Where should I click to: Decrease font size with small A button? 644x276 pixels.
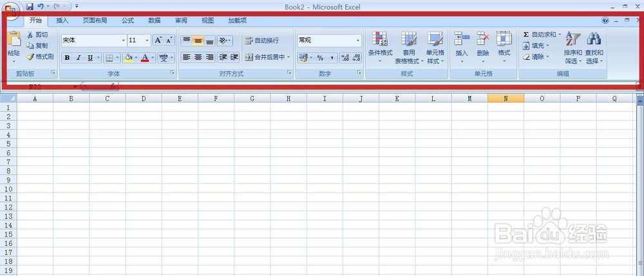169,40
